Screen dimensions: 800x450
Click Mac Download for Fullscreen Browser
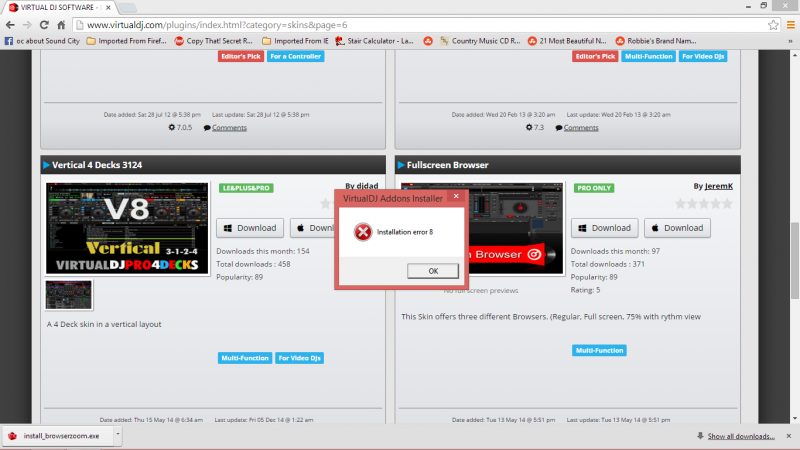tap(677, 228)
